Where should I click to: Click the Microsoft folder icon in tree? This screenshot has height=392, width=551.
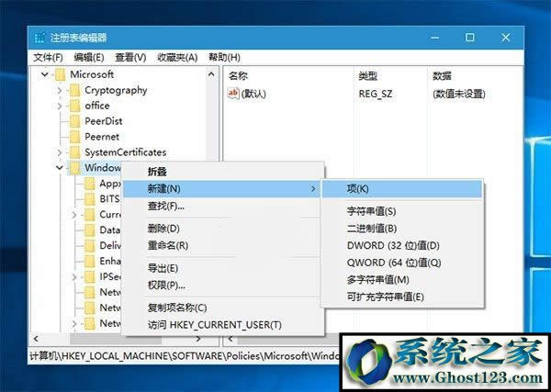pyautogui.click(x=60, y=74)
